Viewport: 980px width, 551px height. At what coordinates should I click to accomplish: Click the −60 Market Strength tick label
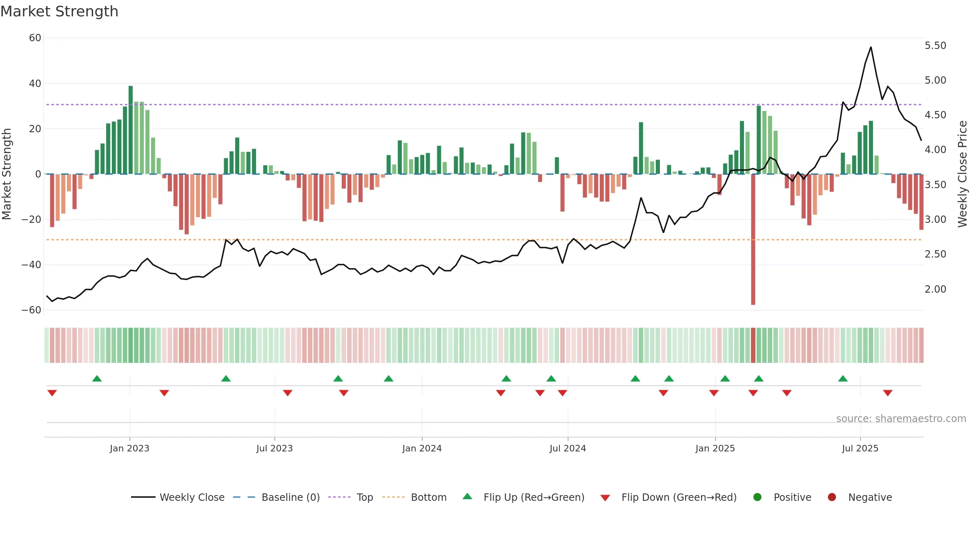(31, 310)
